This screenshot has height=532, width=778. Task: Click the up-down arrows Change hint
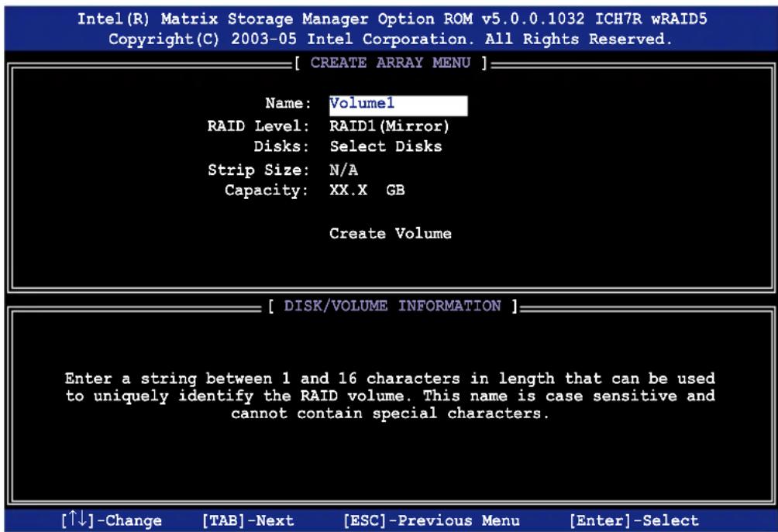pyautogui.click(x=112, y=520)
